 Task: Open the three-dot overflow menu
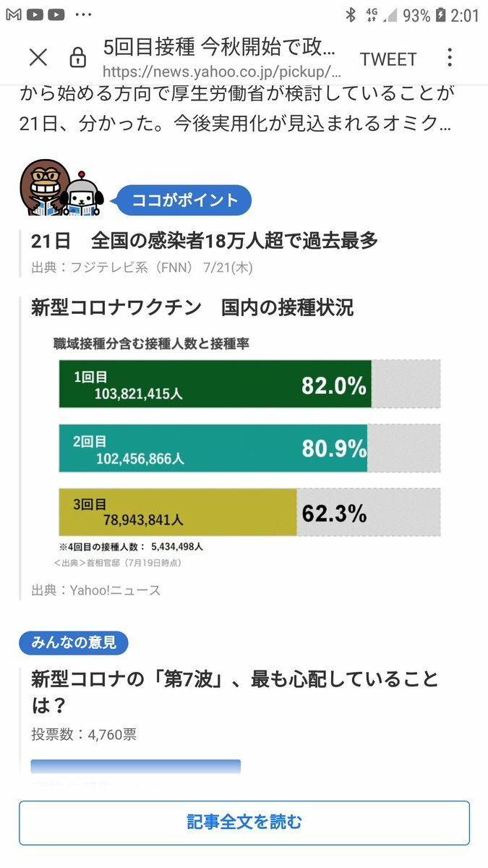click(450, 58)
